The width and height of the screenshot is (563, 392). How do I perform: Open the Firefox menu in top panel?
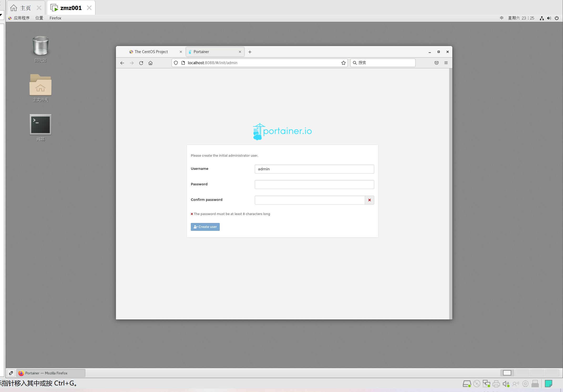point(55,18)
